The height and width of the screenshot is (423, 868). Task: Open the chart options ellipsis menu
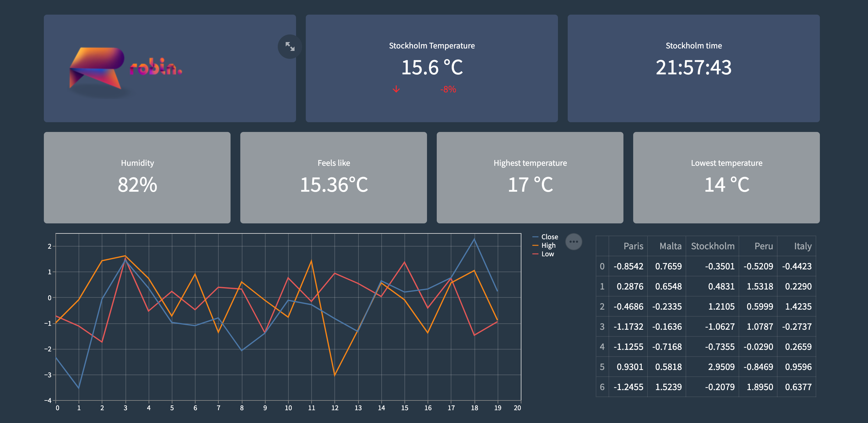[x=573, y=242]
